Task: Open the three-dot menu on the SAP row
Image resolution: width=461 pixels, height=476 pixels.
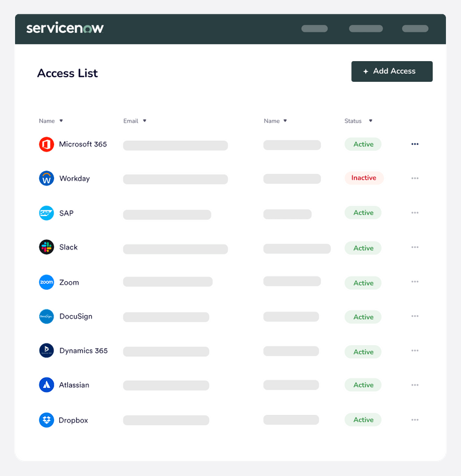Action: [x=415, y=213]
